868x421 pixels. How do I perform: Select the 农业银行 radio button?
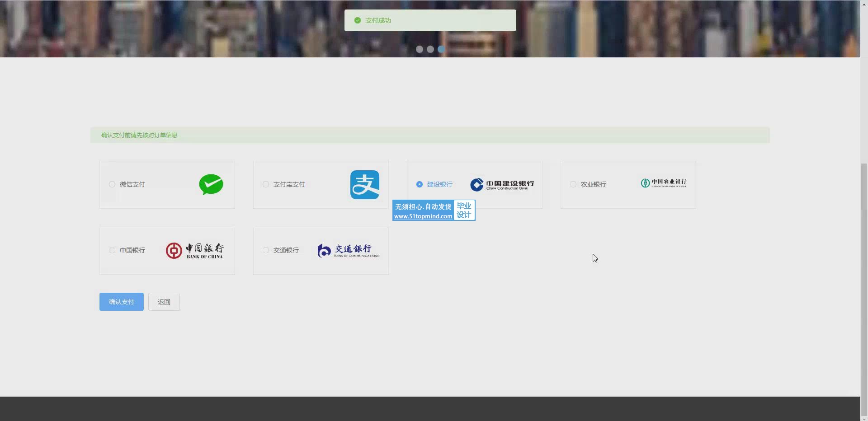(x=573, y=184)
